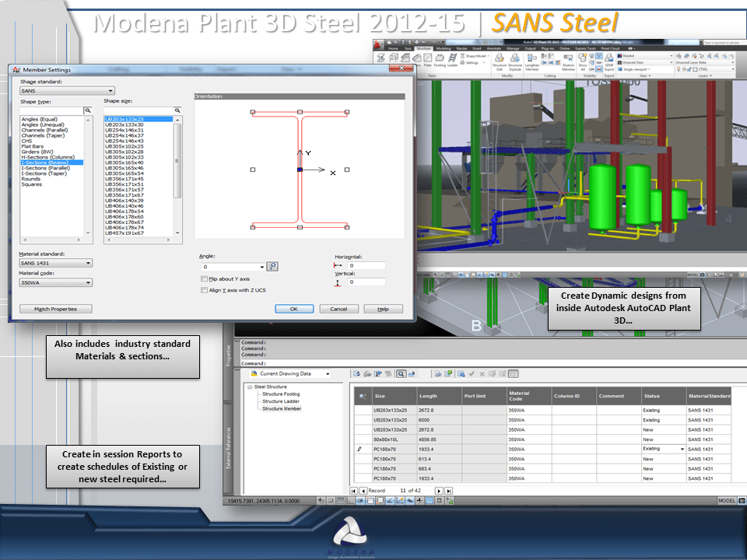The height and width of the screenshot is (560, 747).
Task: Select the Ladder tool in Parts panel
Action: pos(453,60)
